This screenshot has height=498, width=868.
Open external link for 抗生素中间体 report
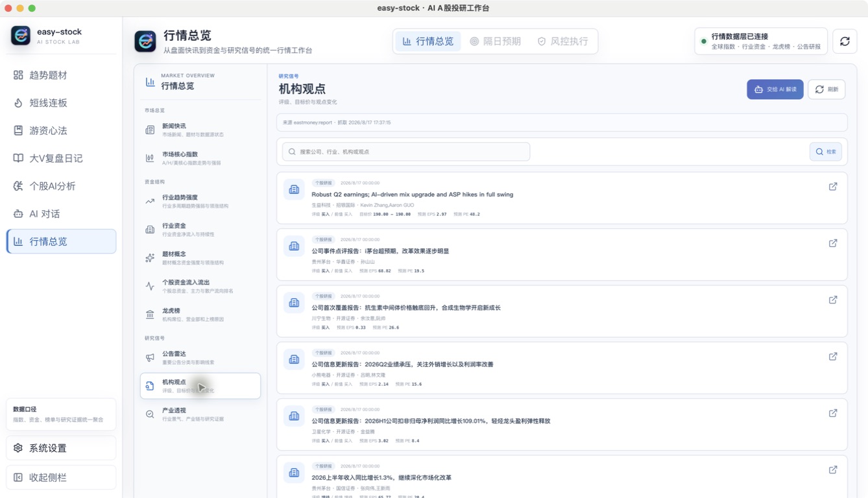833,300
